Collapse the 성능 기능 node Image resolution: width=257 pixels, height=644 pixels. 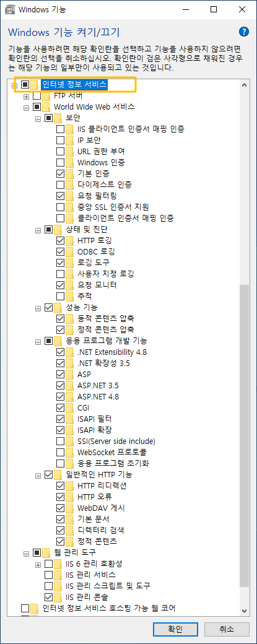[38, 307]
